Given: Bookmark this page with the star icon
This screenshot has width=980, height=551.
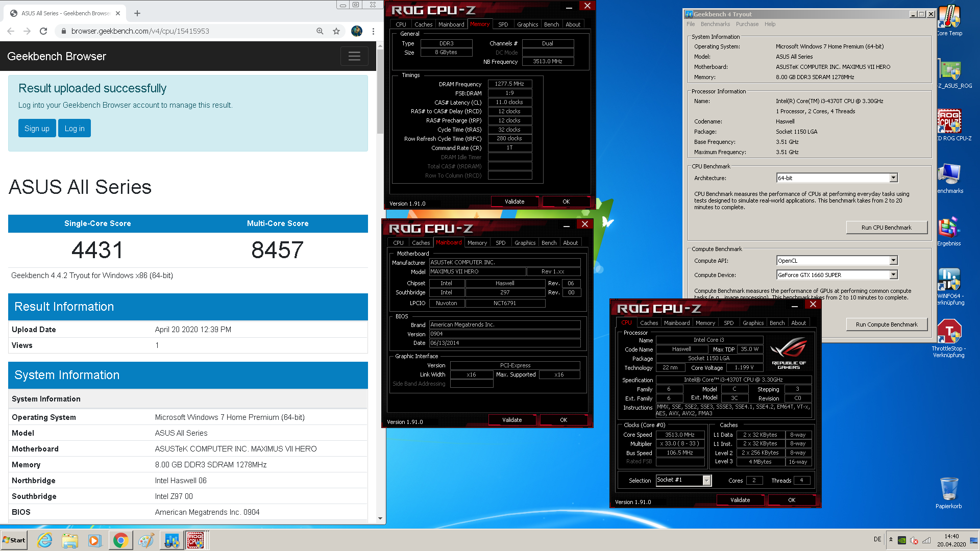Looking at the screenshot, I should coord(336,31).
